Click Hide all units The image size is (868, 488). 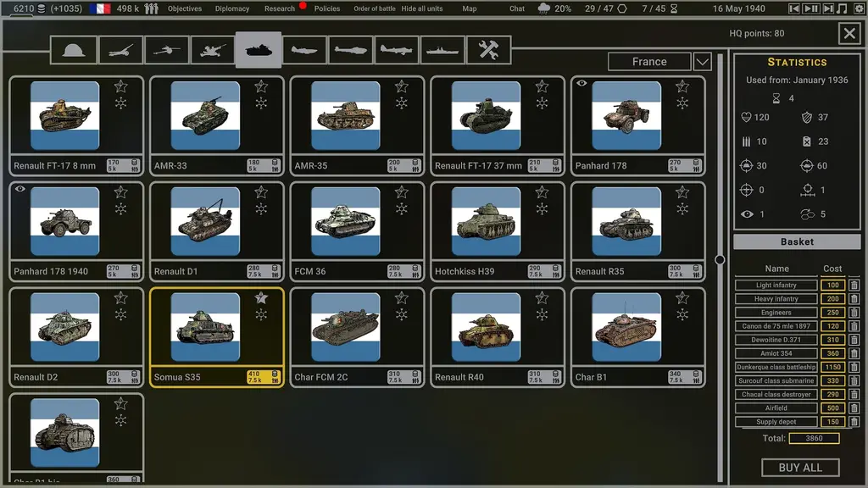click(x=422, y=8)
